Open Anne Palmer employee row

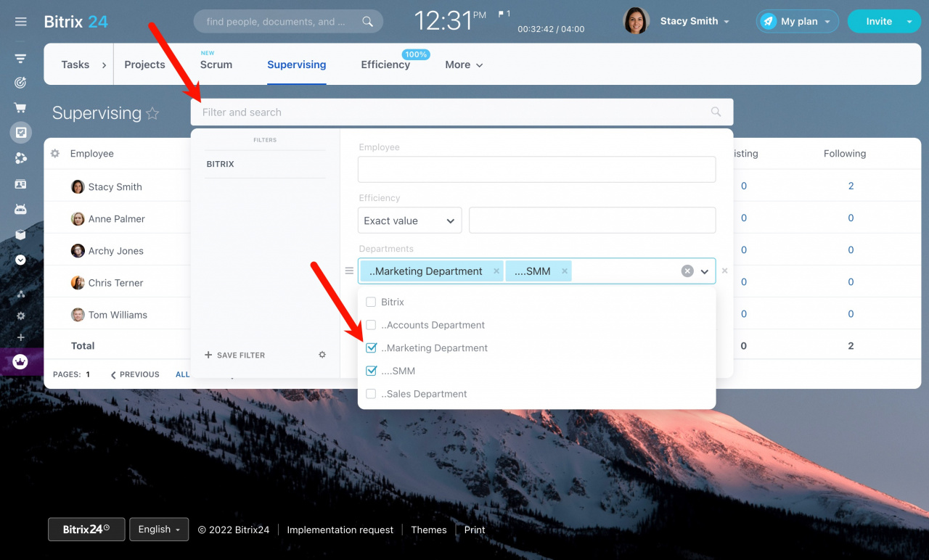point(116,219)
